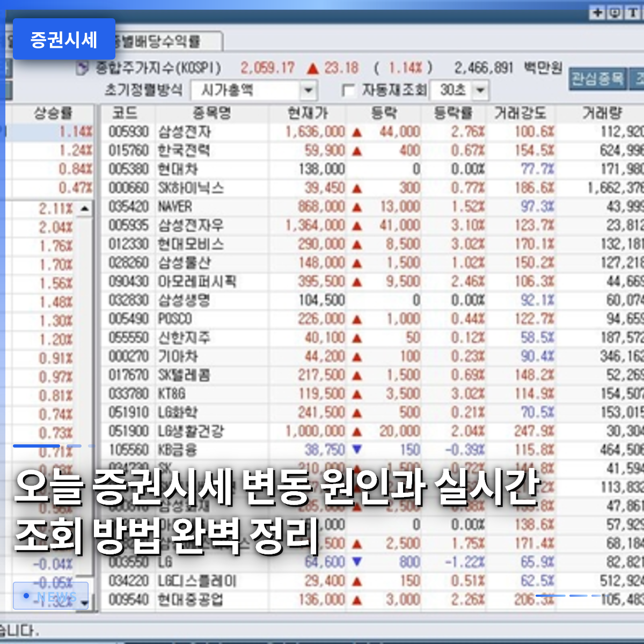The width and height of the screenshot is (644, 644).
Task: Select the 삼성물산 stock name
Action: 184,263
